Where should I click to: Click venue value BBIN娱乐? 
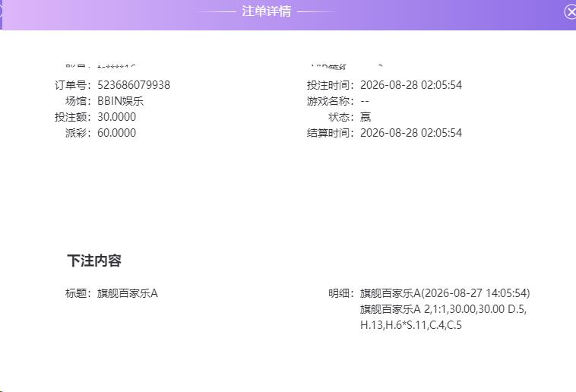(121, 101)
